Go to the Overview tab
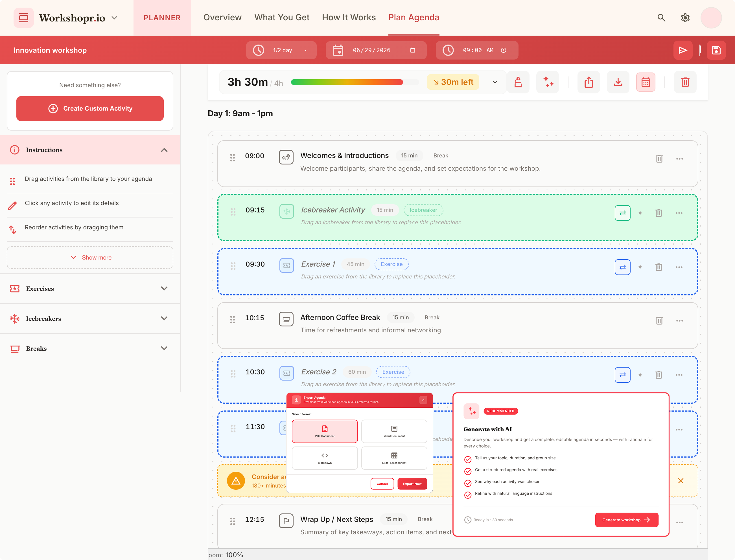Viewport: 735px width, 560px height. click(222, 17)
